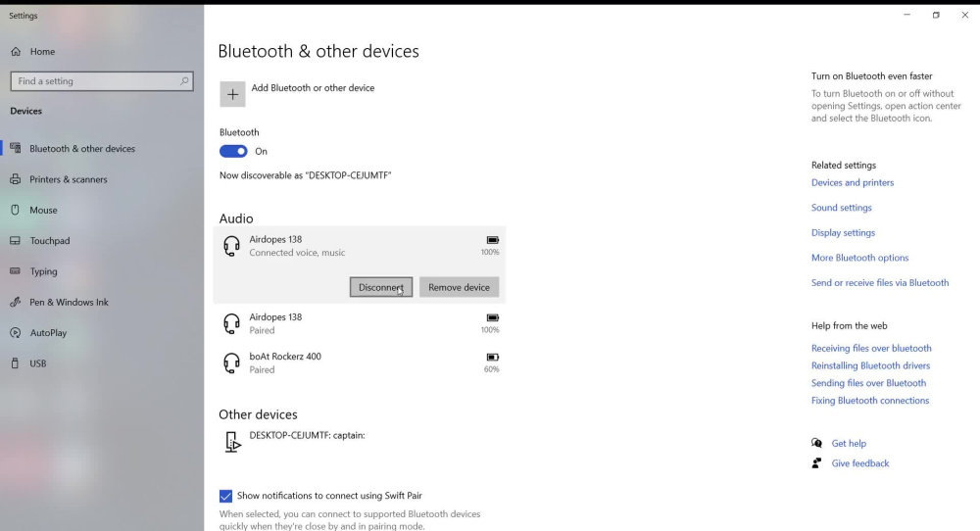Click the USB icon in sidebar
This screenshot has height=531, width=980.
pyautogui.click(x=16, y=362)
